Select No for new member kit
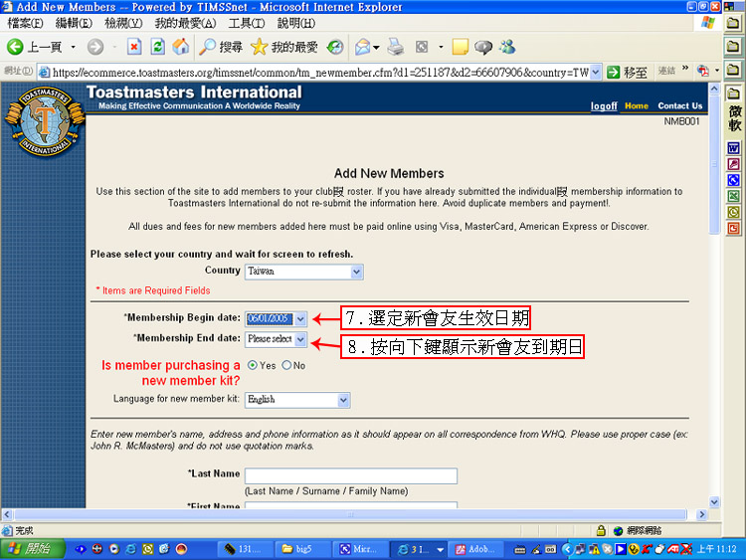This screenshot has width=746, height=560. (287, 365)
